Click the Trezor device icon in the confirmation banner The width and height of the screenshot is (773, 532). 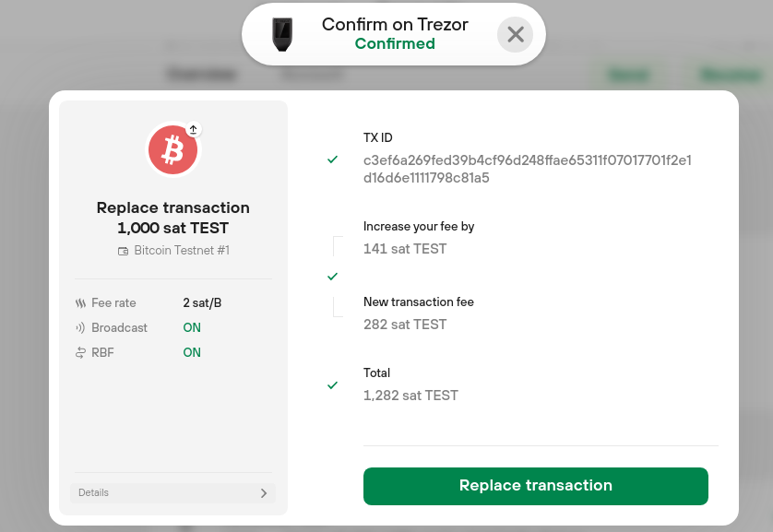281,33
